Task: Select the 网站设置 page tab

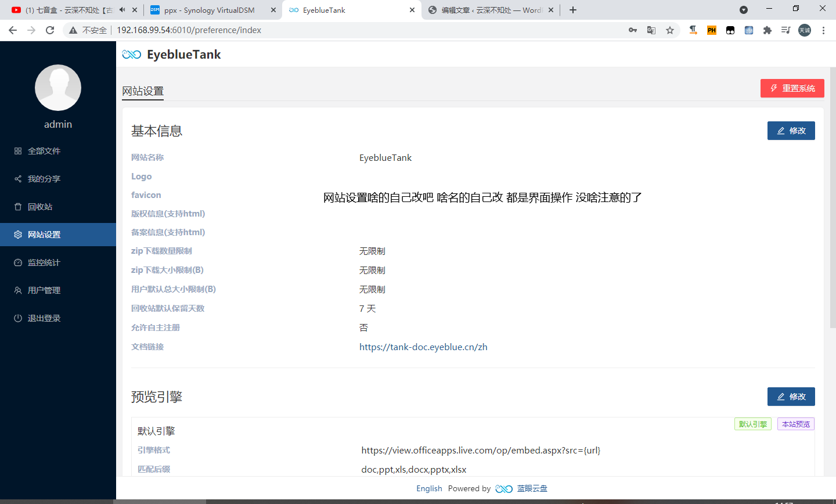Action: coord(142,91)
